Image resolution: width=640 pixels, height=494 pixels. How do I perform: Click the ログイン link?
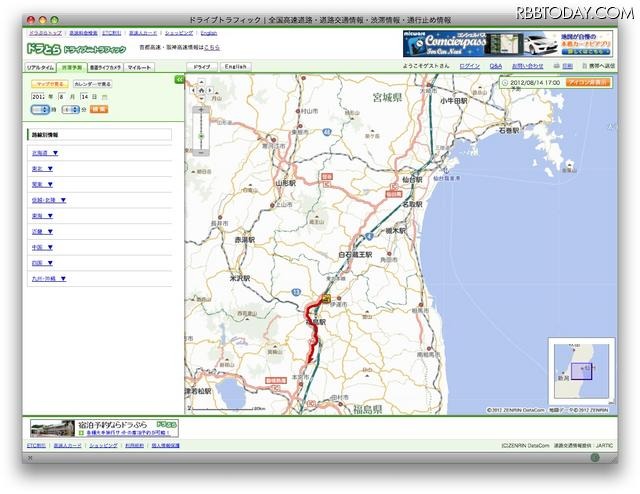(x=469, y=66)
